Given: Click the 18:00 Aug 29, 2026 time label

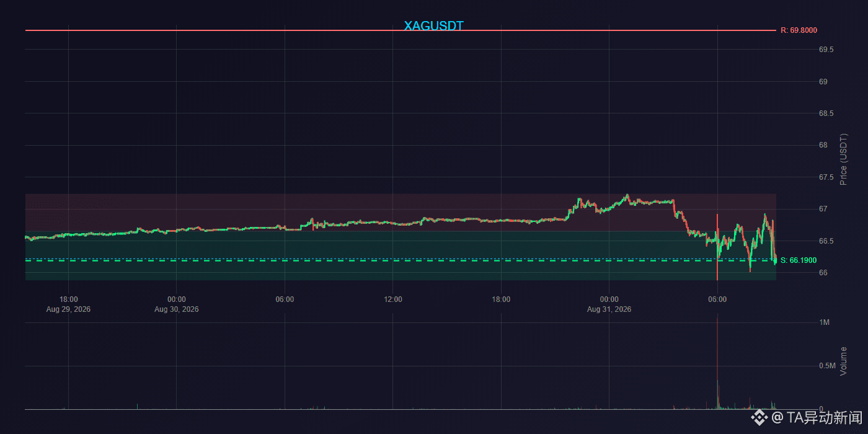Looking at the screenshot, I should tap(68, 304).
